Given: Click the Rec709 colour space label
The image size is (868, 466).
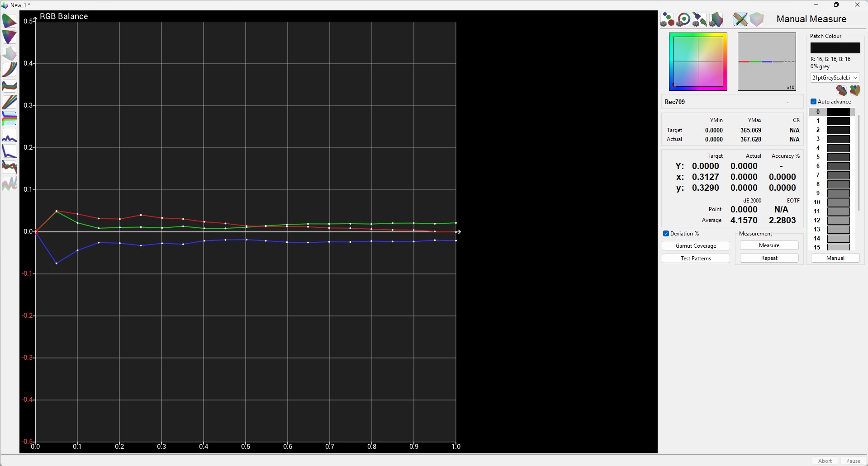Looking at the screenshot, I should (674, 102).
